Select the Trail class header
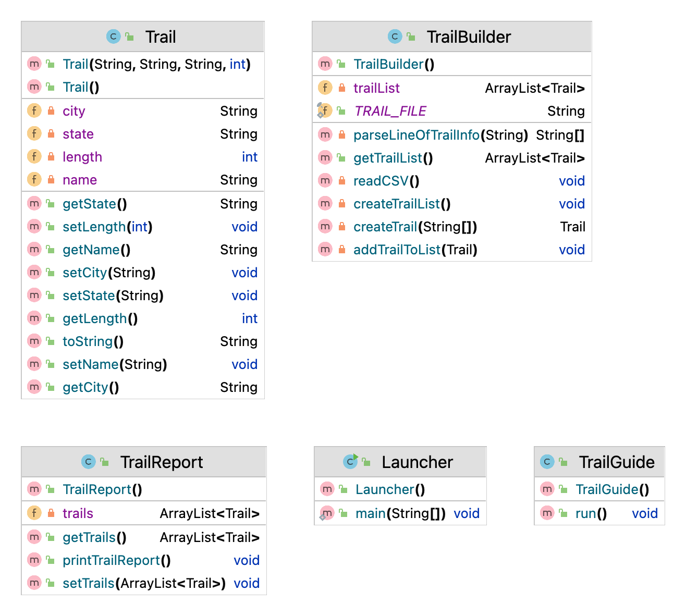This screenshot has height=616, width=686. click(143, 36)
